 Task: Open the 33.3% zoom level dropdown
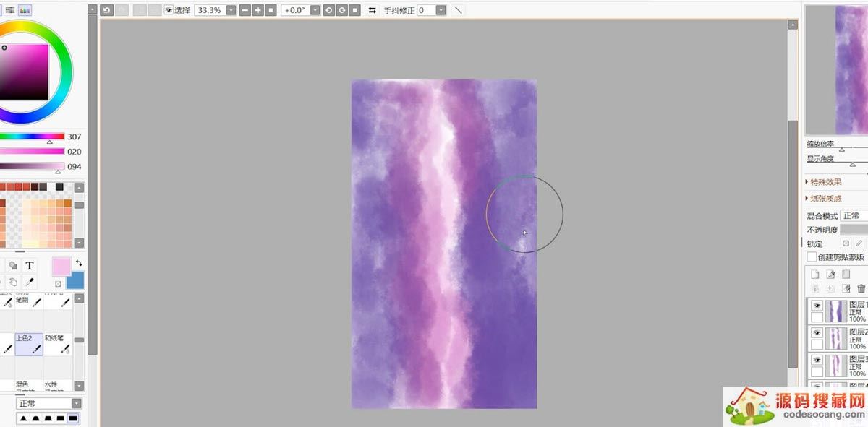(231, 10)
